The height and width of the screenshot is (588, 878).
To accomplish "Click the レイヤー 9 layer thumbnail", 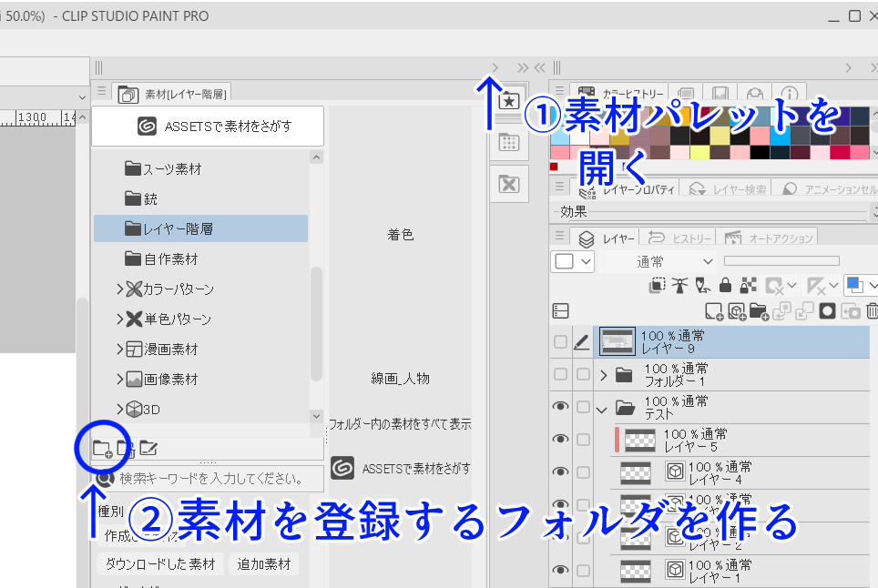I will [x=618, y=342].
